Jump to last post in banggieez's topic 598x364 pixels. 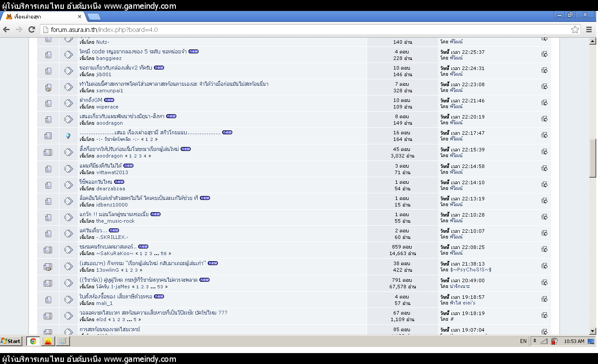coord(544,54)
